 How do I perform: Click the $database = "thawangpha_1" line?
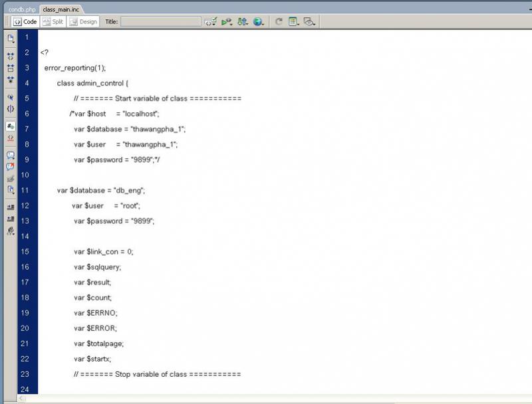pos(130,129)
